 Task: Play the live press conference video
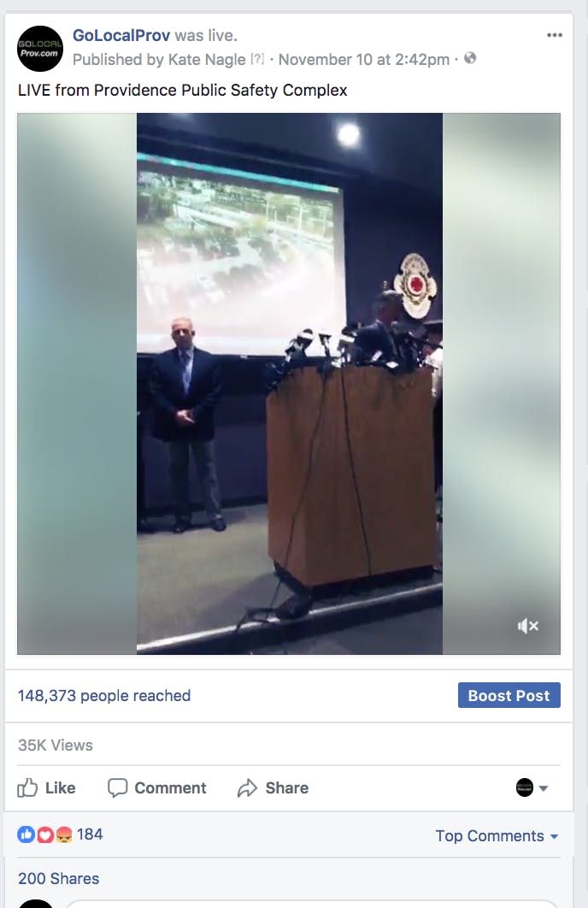click(x=289, y=383)
